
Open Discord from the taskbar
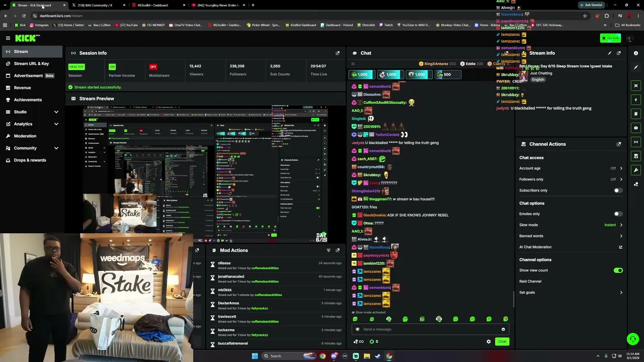coord(334,356)
